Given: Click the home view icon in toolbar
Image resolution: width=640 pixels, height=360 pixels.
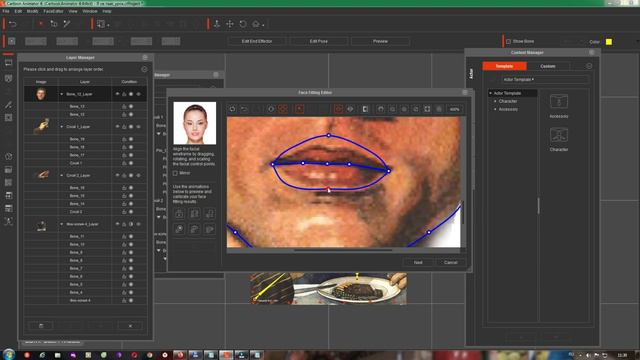Looking at the screenshot, I should click(x=256, y=24).
